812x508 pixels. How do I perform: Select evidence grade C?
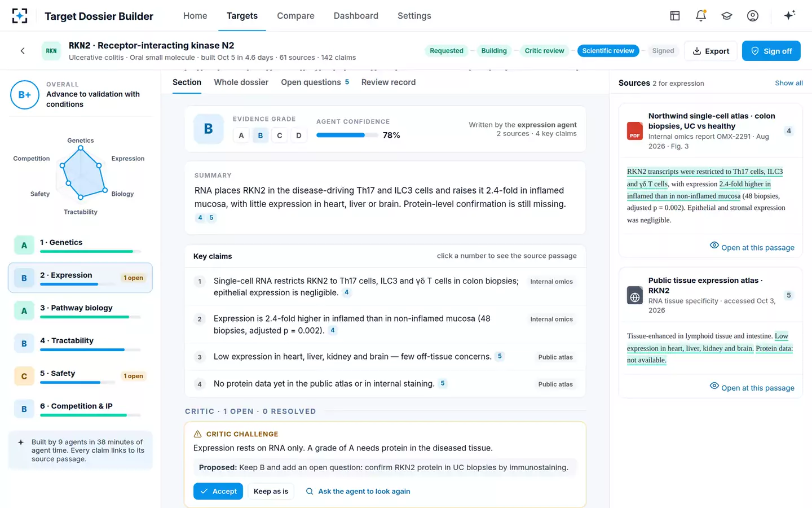pyautogui.click(x=280, y=135)
